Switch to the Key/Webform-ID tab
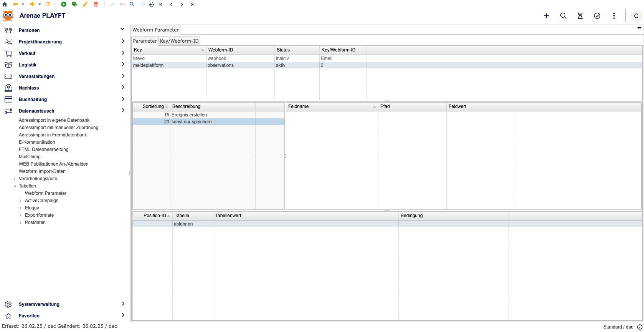Screen dimensions: 644x332 [x=179, y=41]
